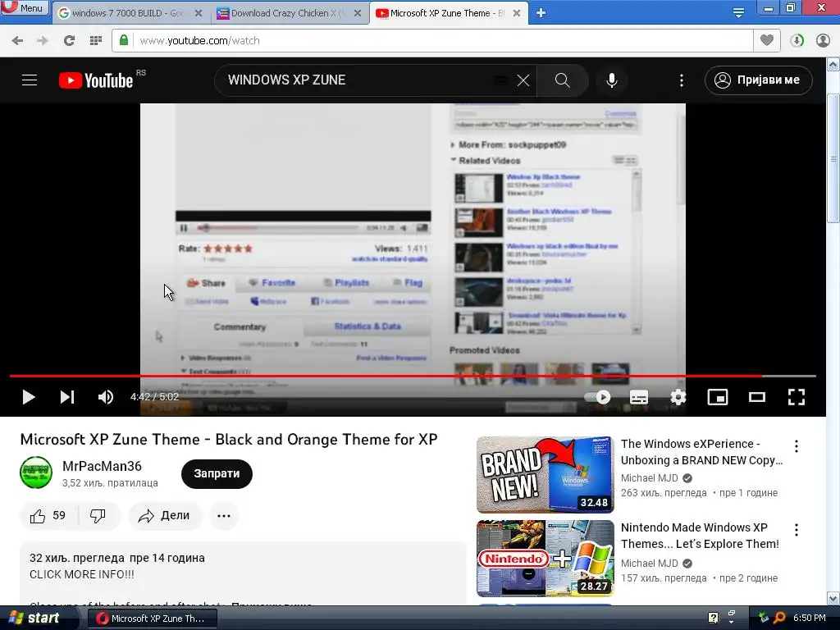Mute the video volume
840x630 pixels.
pyautogui.click(x=106, y=397)
